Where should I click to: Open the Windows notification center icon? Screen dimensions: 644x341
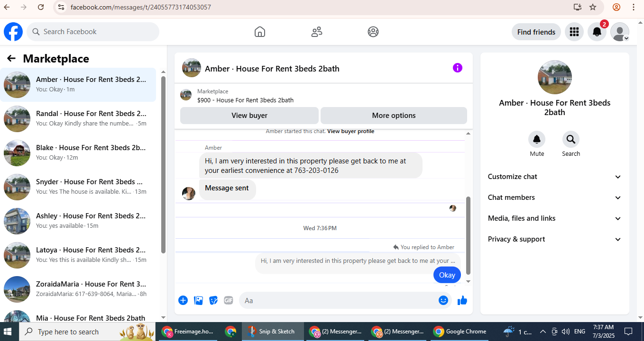point(628,332)
